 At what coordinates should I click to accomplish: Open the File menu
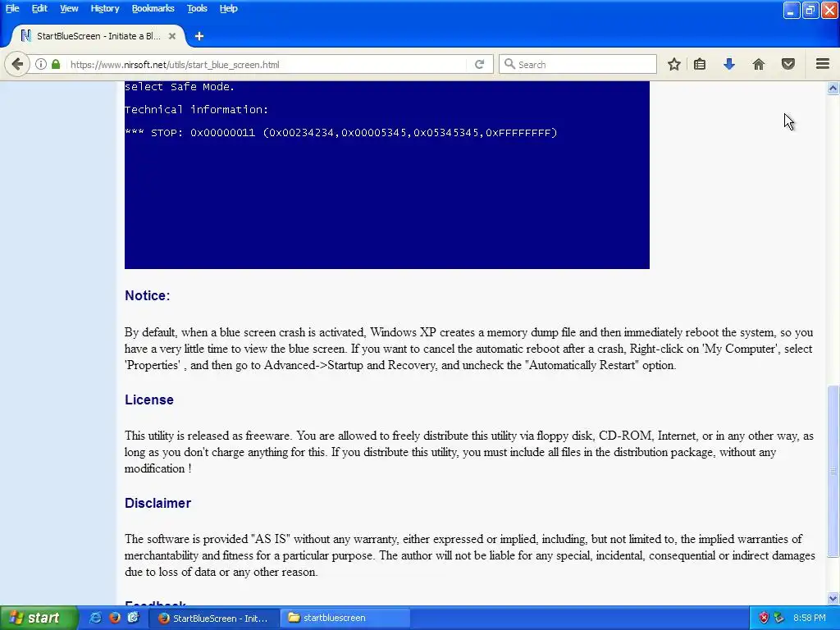pyautogui.click(x=12, y=8)
